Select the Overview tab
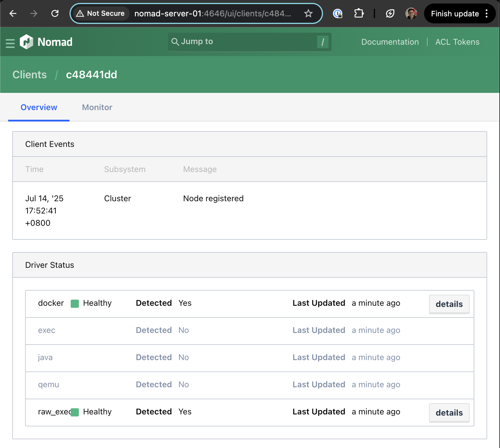Viewport: 500px width, 448px height. (x=39, y=107)
